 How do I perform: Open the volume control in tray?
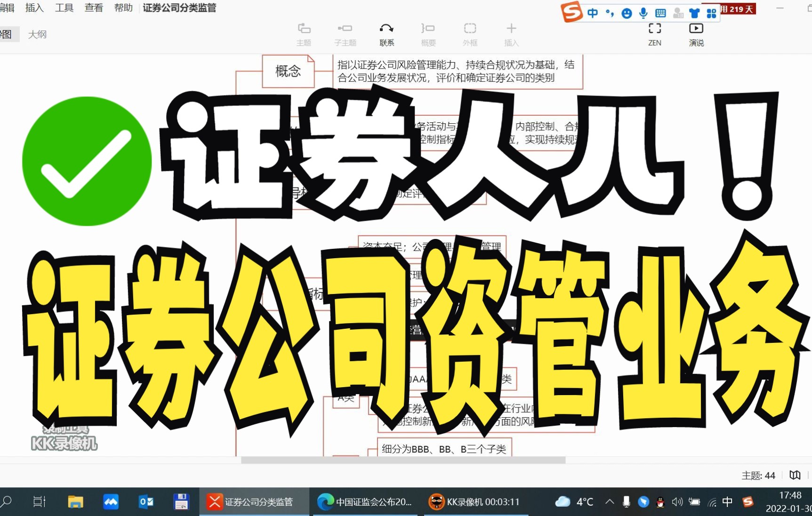click(x=677, y=502)
